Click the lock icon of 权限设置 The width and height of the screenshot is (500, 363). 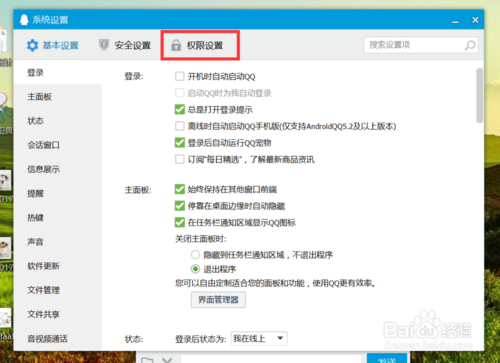(x=176, y=45)
